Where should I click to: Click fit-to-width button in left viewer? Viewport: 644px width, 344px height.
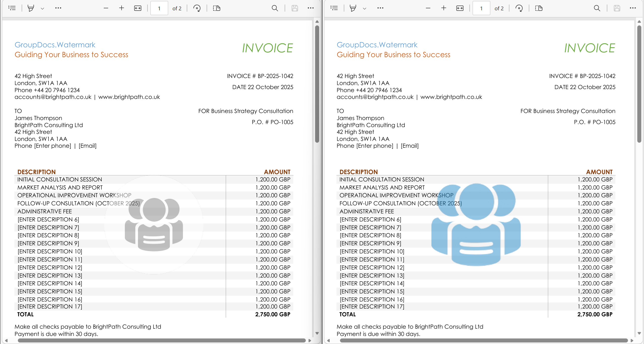[138, 8]
